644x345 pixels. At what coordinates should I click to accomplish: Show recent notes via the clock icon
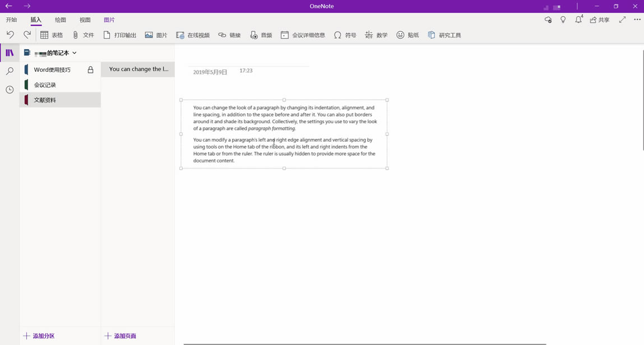pyautogui.click(x=9, y=90)
